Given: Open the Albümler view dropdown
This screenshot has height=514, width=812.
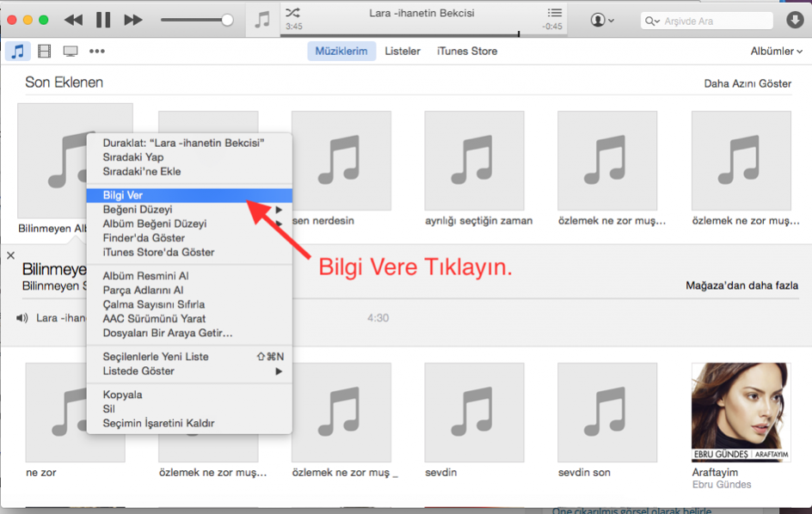Looking at the screenshot, I should coord(776,52).
